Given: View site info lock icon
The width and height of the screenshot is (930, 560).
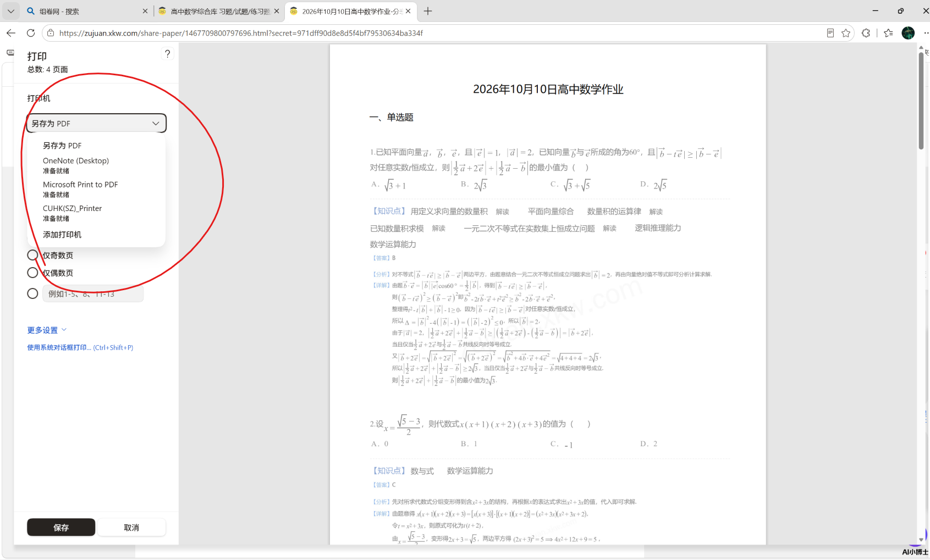Looking at the screenshot, I should pyautogui.click(x=51, y=33).
